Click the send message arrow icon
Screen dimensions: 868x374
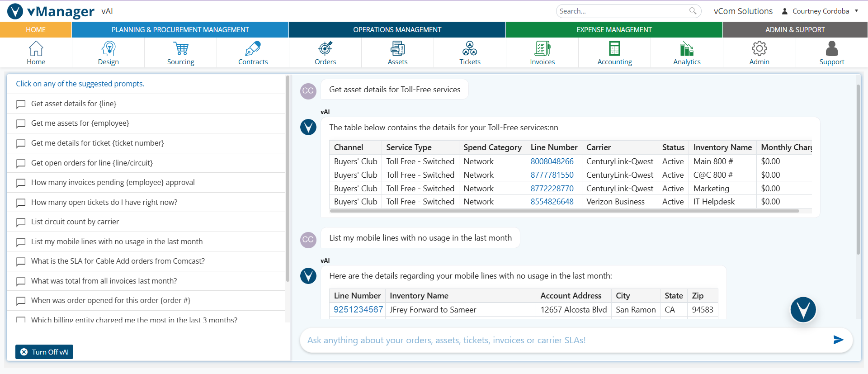[x=838, y=340]
